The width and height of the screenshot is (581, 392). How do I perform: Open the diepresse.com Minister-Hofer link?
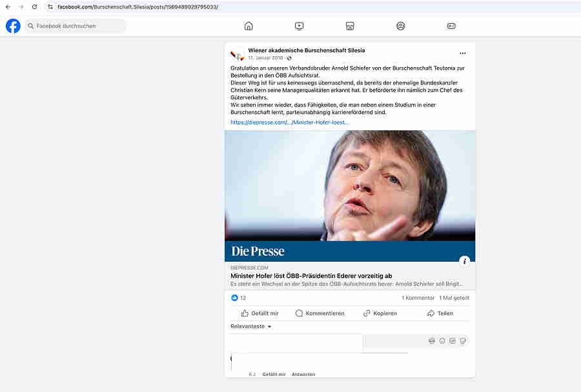point(289,122)
